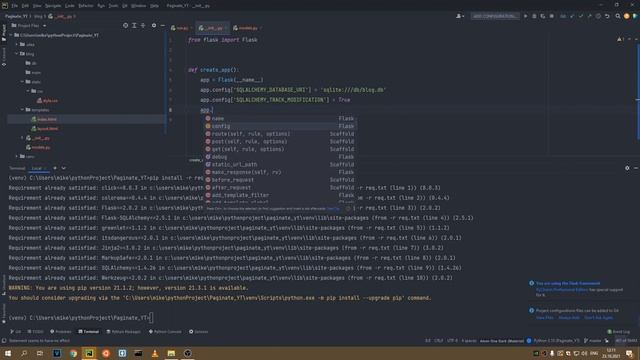
Task: Start the debug bug icon
Action: click(x=534, y=16)
